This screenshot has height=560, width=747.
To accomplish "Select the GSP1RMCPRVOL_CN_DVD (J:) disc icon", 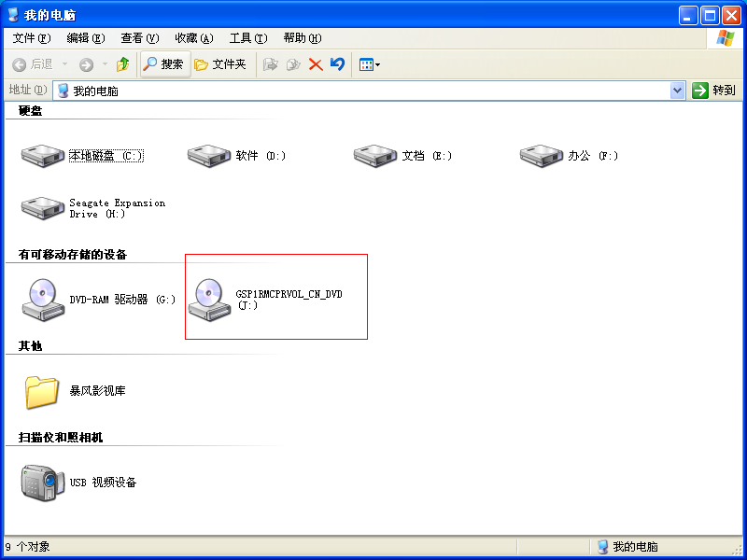I will [208, 300].
